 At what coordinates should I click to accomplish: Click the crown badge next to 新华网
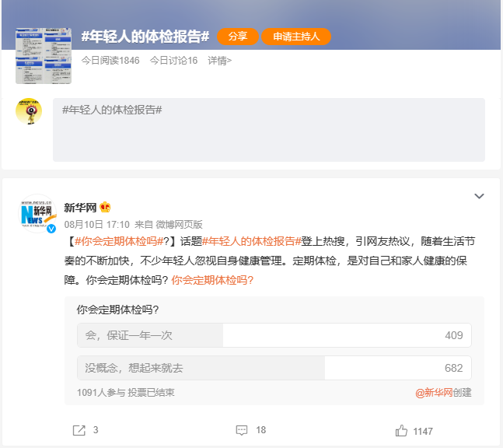[105, 208]
